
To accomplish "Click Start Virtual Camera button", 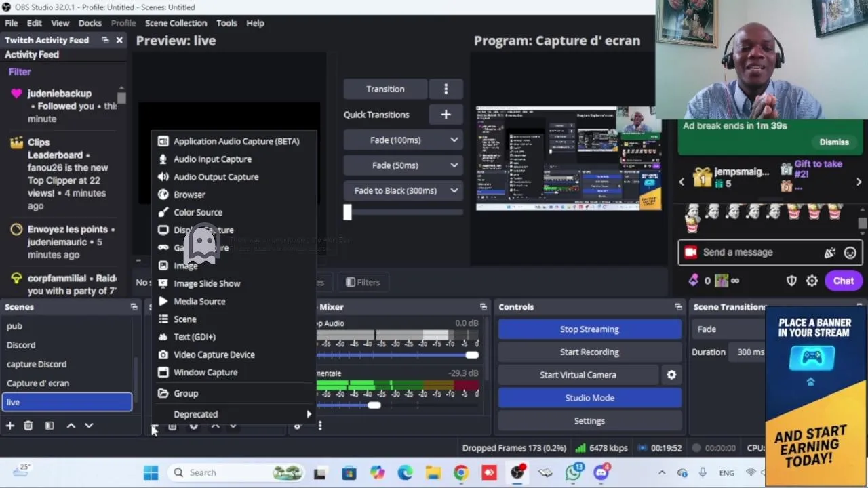I will (578, 375).
